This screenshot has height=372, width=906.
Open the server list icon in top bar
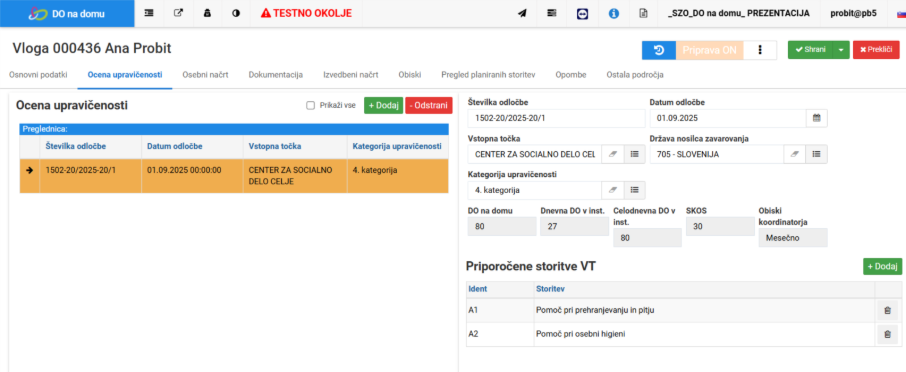[x=552, y=13]
